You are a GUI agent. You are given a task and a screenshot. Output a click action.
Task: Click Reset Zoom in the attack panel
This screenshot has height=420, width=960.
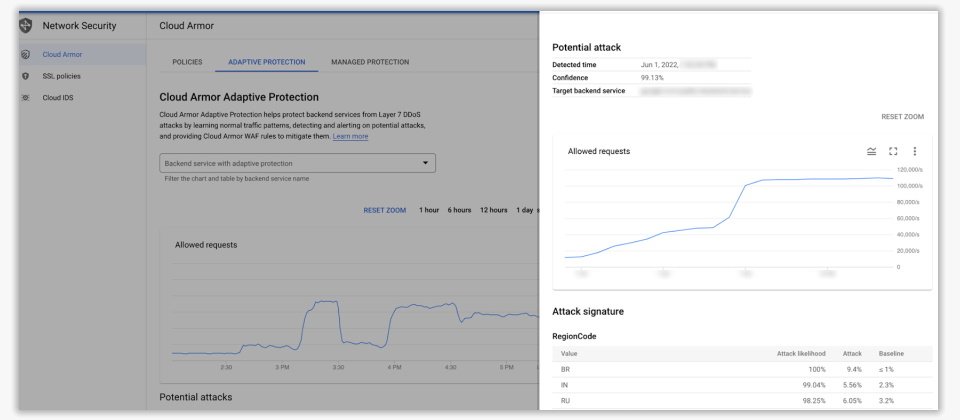[x=902, y=116]
